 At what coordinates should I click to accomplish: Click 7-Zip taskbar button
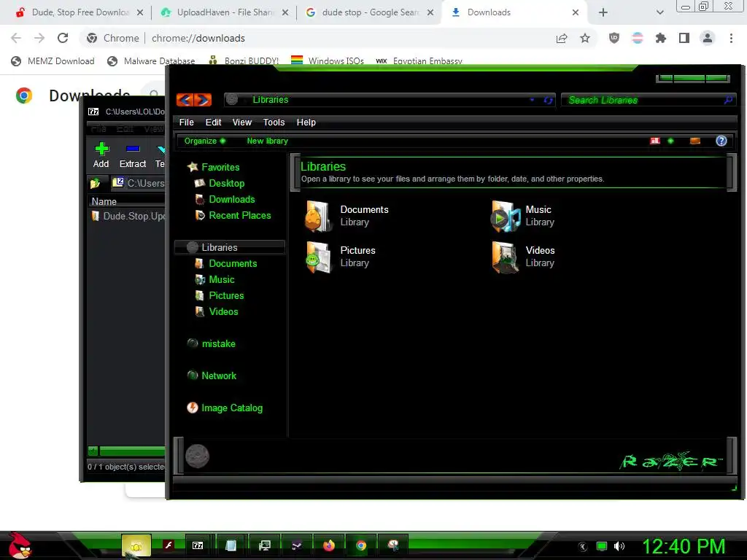tap(198, 545)
